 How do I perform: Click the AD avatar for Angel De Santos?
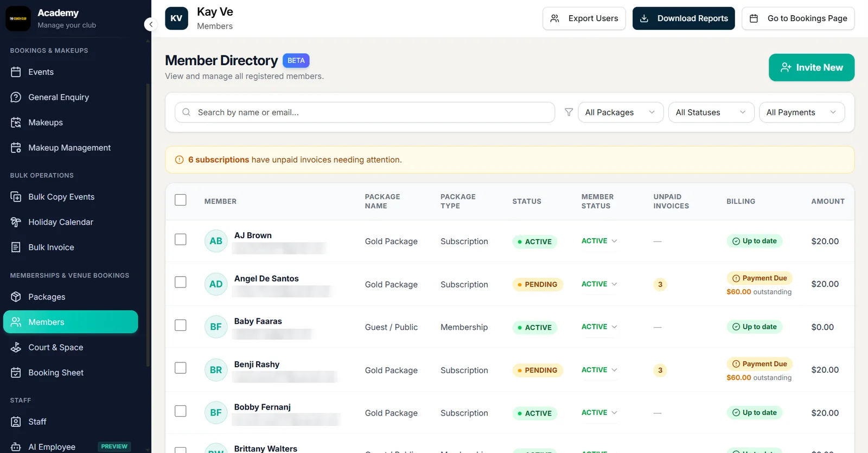click(216, 284)
